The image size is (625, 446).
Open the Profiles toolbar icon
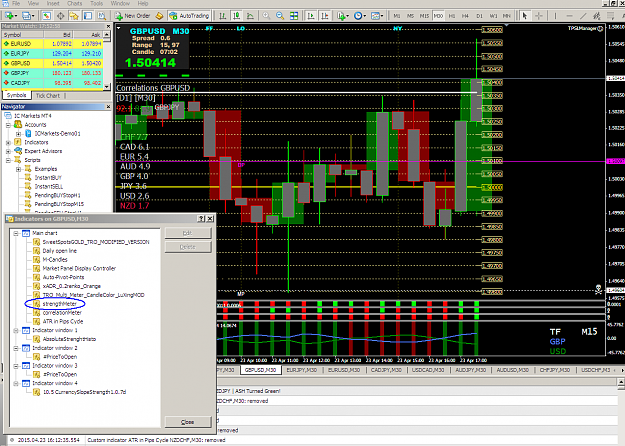[28, 16]
